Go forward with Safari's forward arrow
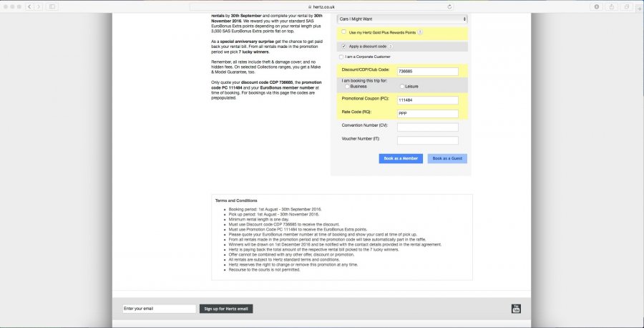 (x=39, y=6)
